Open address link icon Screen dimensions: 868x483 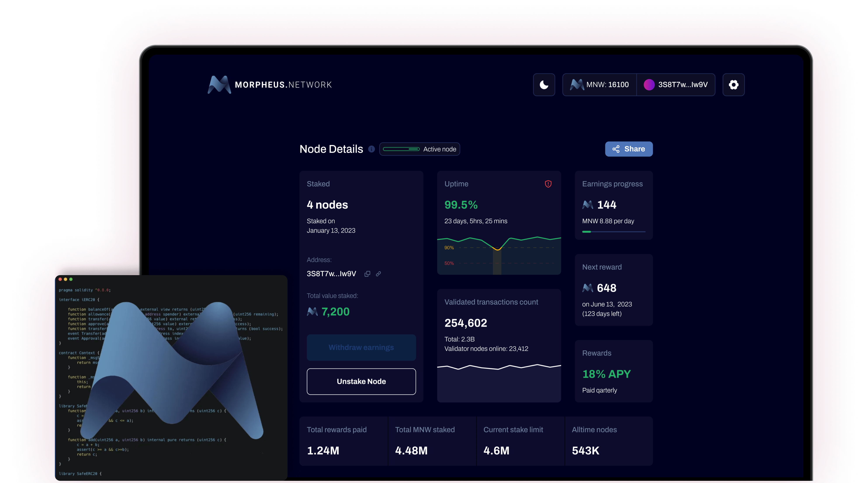[x=378, y=274]
